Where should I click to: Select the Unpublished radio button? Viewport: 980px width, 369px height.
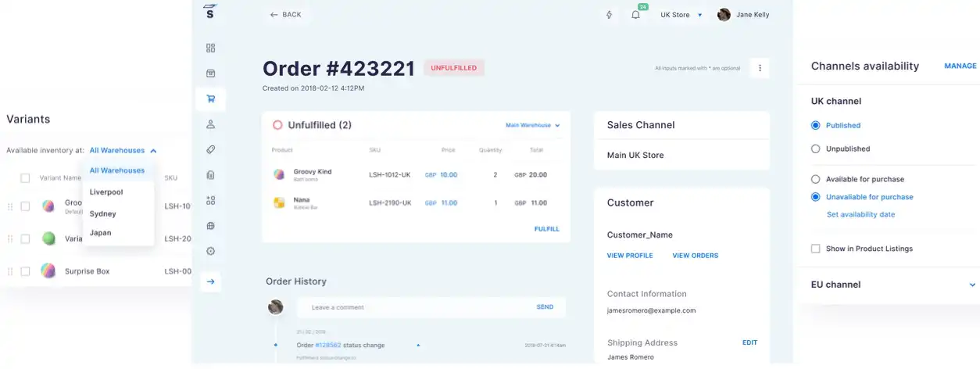click(x=816, y=149)
